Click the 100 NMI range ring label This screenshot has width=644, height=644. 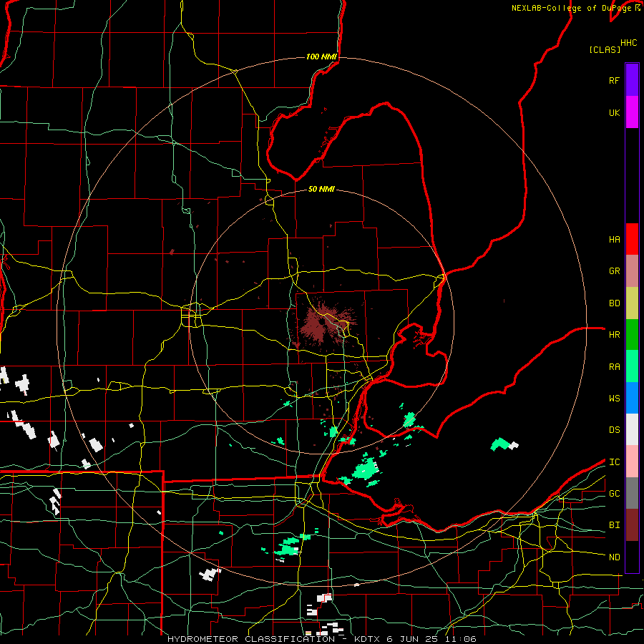click(321, 57)
